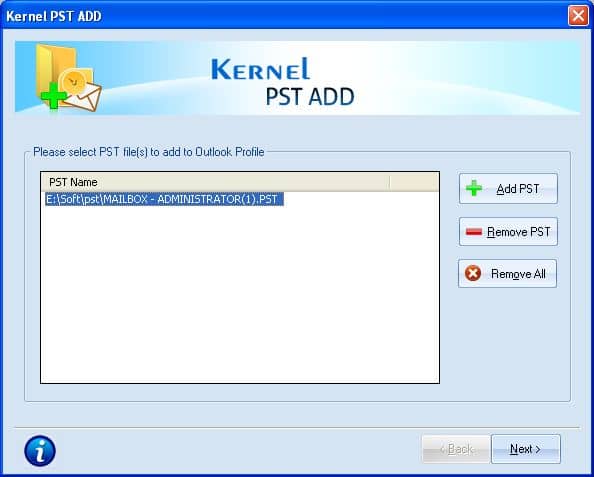The height and width of the screenshot is (477, 594).
Task: Click the red minus Remove PST icon
Action: click(474, 232)
